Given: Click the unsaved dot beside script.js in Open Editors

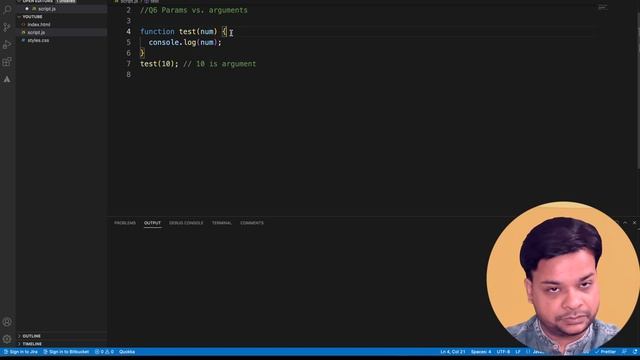Looking at the screenshot, I should [27, 9].
